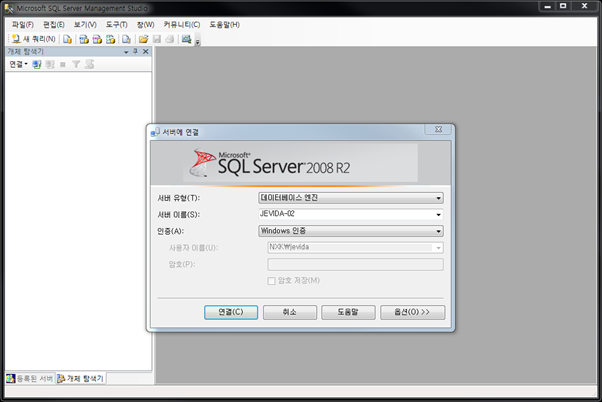Open the 연결 dropdown in Object Explorer
The image size is (602, 402).
point(18,64)
